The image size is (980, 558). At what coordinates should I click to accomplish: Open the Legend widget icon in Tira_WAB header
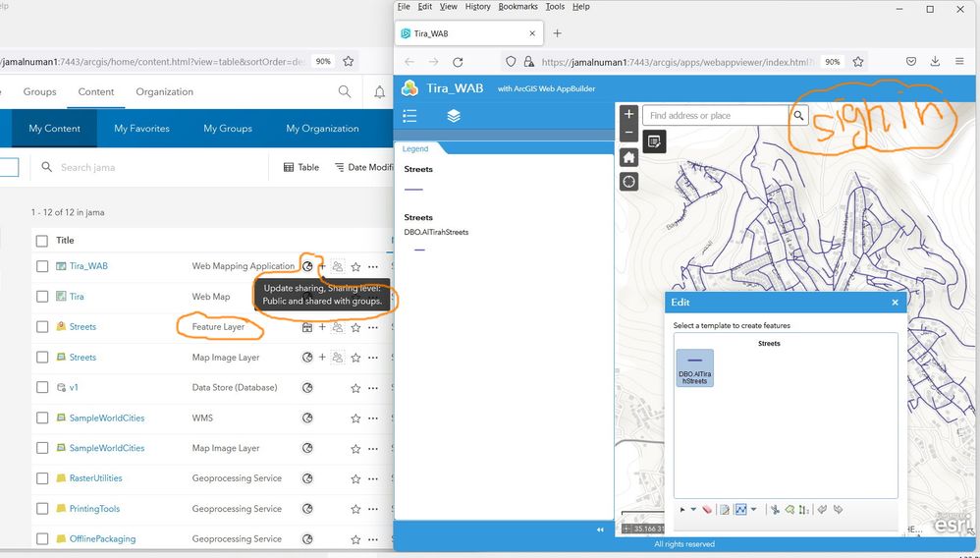coord(410,116)
